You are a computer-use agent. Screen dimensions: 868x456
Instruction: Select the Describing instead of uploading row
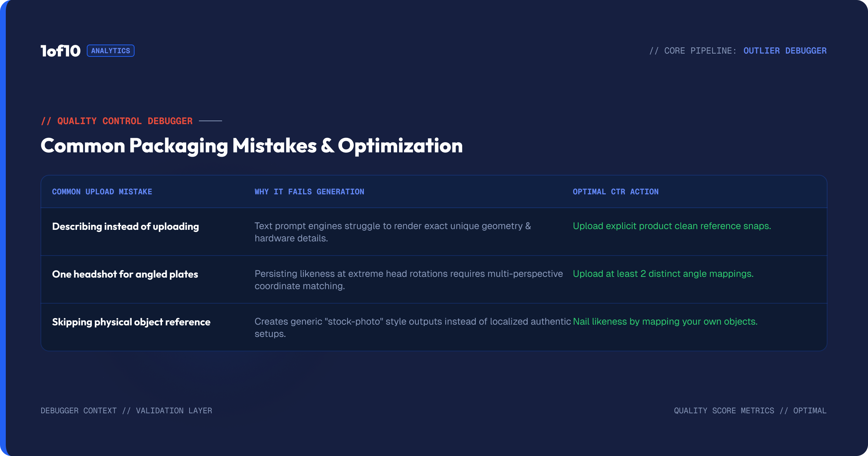434,232
